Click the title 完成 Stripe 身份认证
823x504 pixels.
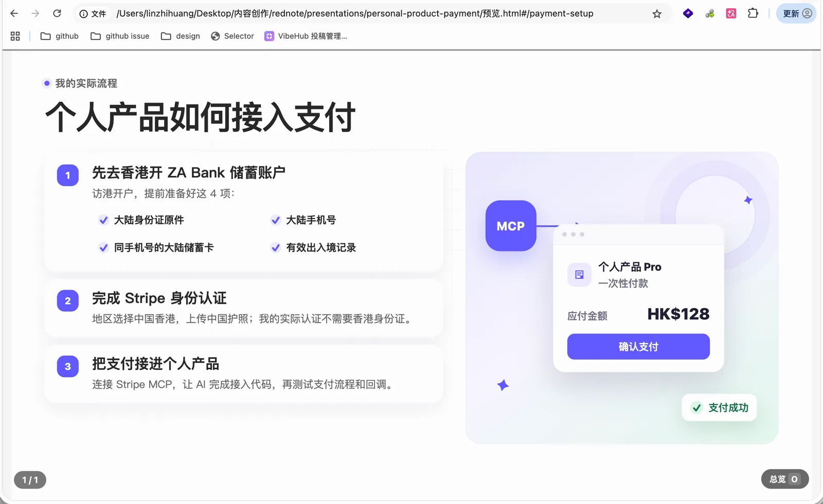tap(159, 298)
